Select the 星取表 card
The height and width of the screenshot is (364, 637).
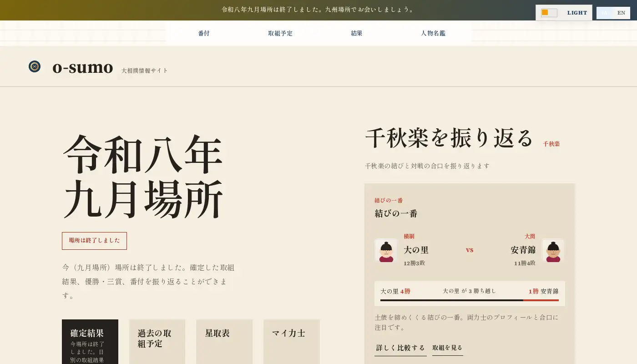click(224, 342)
